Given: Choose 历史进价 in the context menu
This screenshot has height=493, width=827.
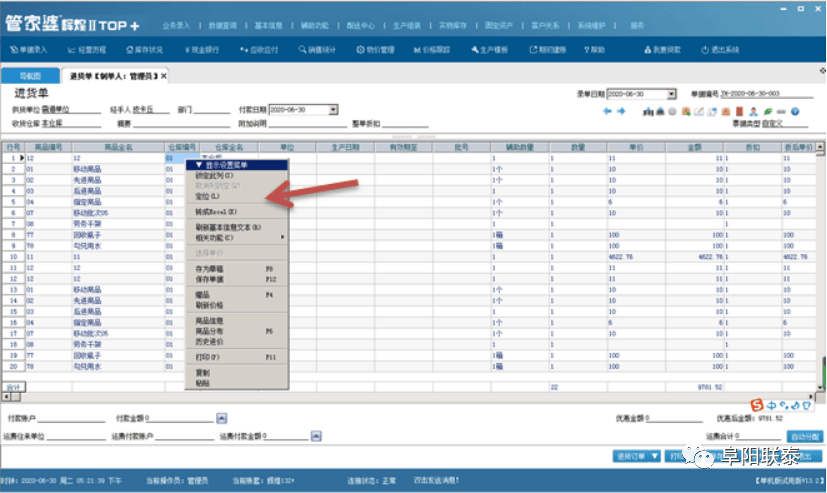Looking at the screenshot, I should click(x=237, y=342).
